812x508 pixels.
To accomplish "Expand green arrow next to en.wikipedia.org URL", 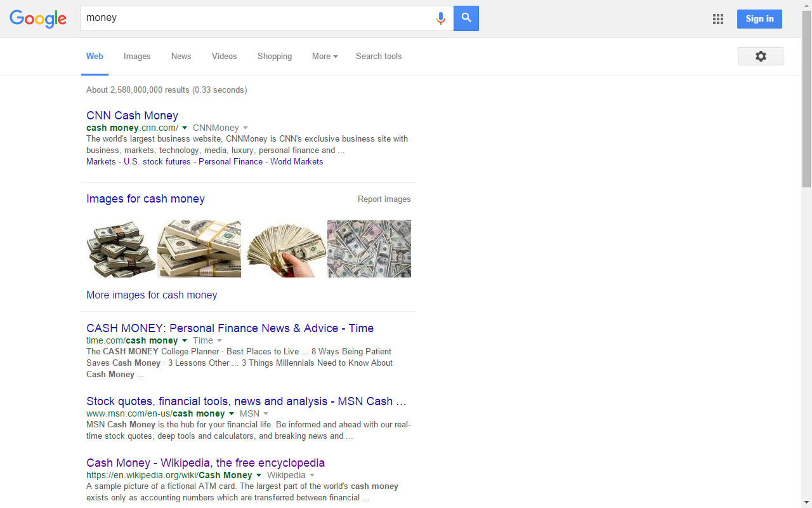I will (x=259, y=475).
